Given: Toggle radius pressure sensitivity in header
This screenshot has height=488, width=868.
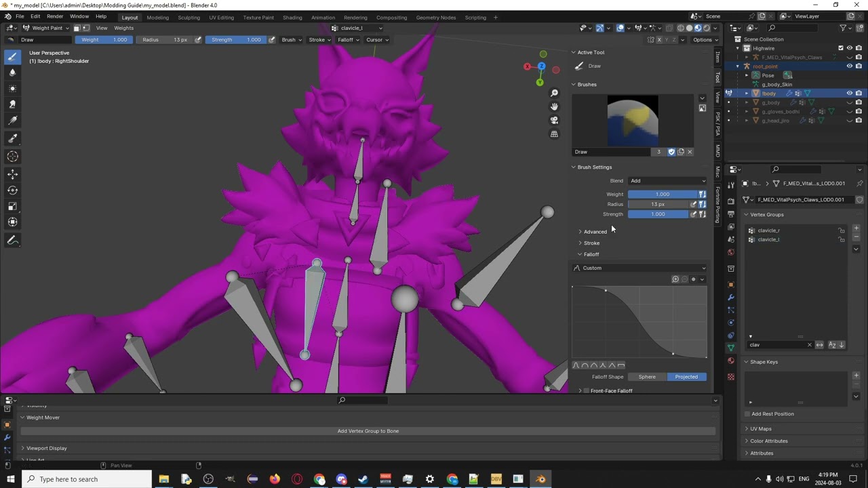Looking at the screenshot, I should (x=198, y=39).
